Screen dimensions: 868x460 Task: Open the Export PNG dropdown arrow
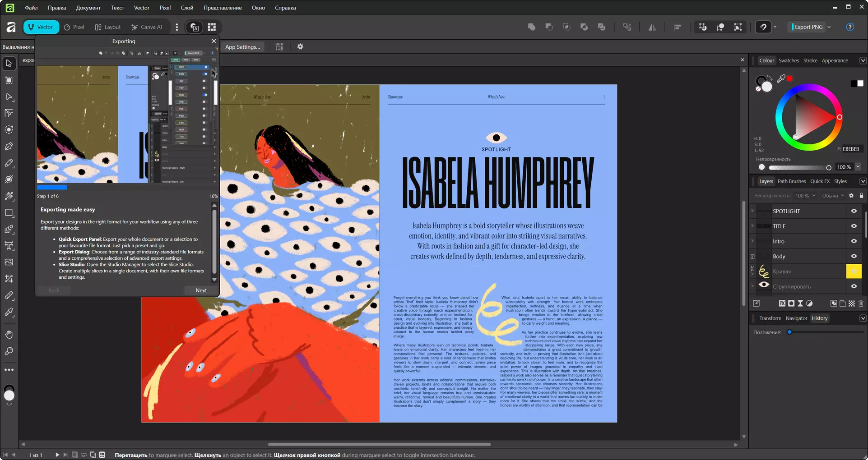[x=829, y=27]
